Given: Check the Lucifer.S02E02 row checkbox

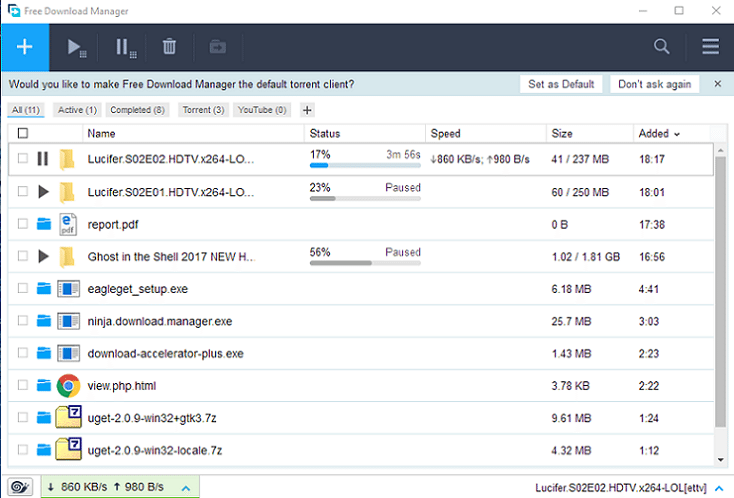Looking at the screenshot, I should pos(22,158).
